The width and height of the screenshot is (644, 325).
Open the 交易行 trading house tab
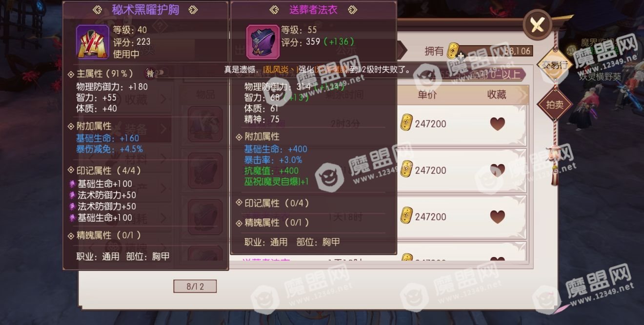pyautogui.click(x=554, y=64)
